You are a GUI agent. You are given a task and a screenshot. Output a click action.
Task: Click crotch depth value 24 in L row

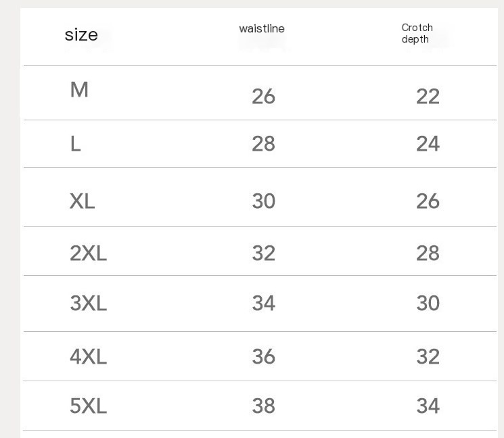click(428, 143)
